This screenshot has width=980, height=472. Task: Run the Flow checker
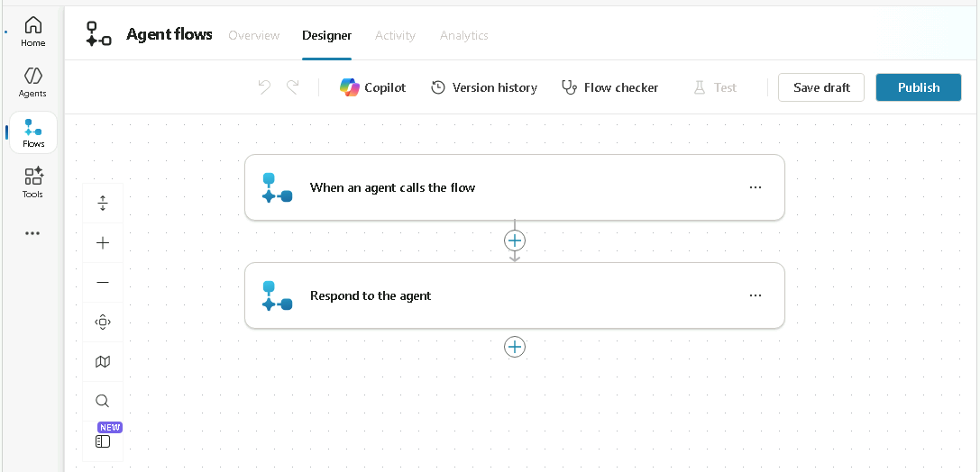pos(609,87)
